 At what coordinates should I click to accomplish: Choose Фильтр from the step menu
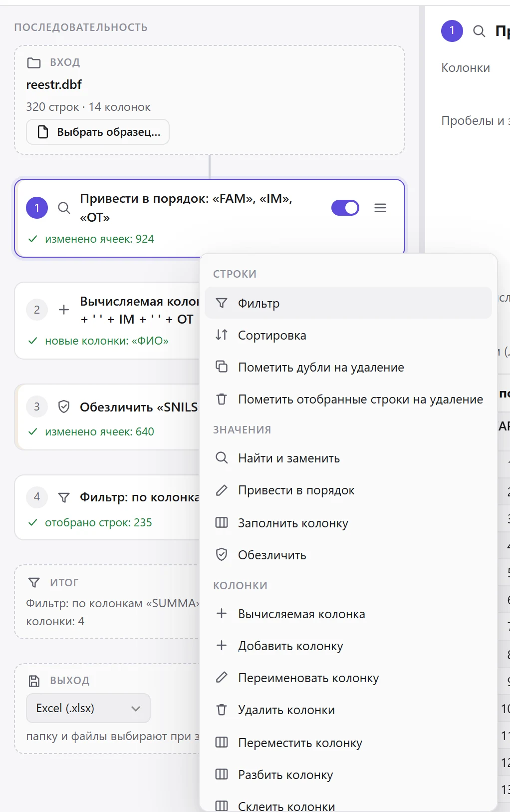(348, 303)
